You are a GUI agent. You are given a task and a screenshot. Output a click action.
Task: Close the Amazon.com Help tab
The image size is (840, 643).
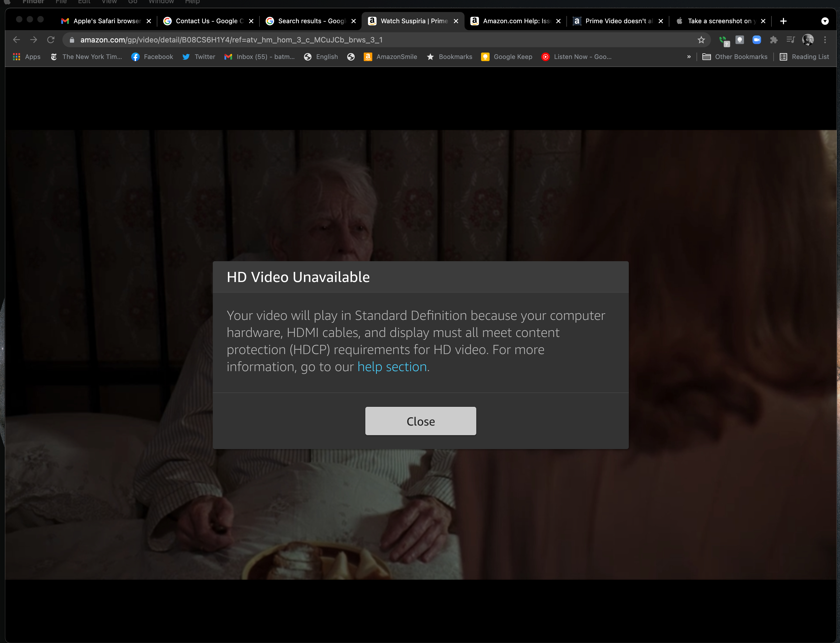pyautogui.click(x=558, y=21)
